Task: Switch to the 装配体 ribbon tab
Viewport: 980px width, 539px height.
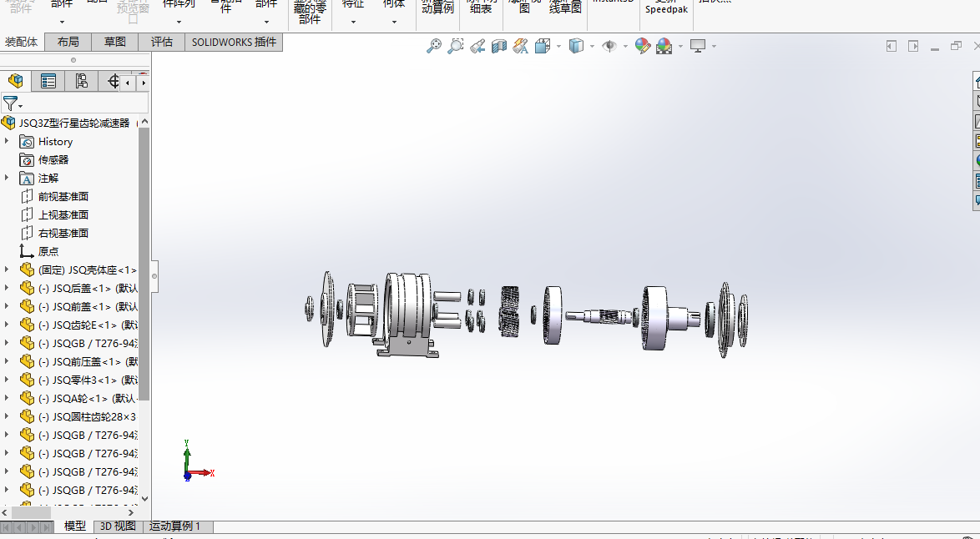Action: [21, 42]
